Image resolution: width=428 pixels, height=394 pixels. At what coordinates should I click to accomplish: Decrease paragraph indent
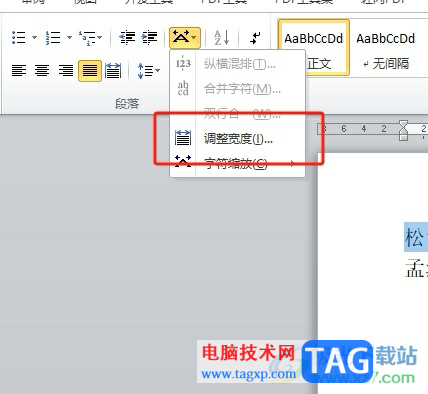(x=127, y=37)
